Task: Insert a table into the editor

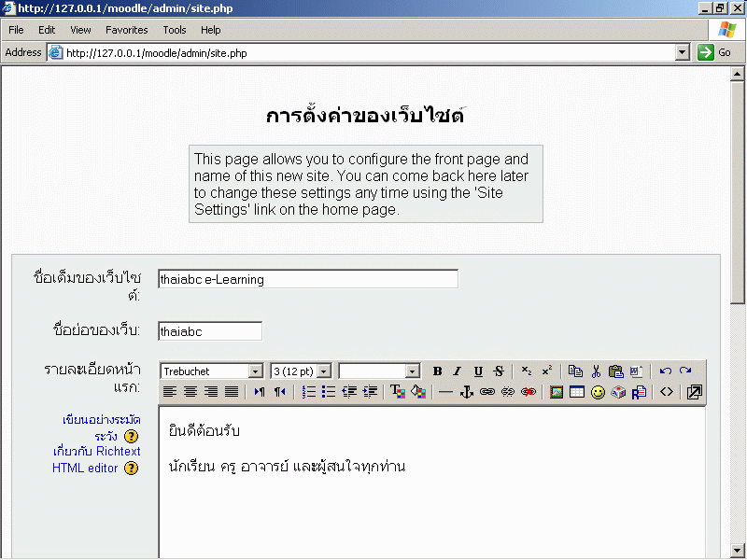Action: pyautogui.click(x=577, y=392)
